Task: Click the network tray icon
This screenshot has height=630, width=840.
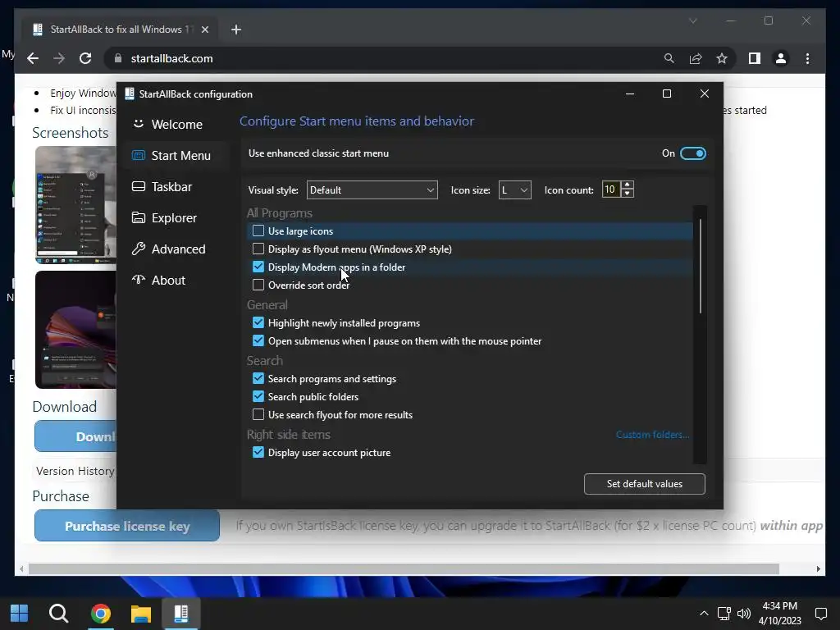Action: pos(724,614)
